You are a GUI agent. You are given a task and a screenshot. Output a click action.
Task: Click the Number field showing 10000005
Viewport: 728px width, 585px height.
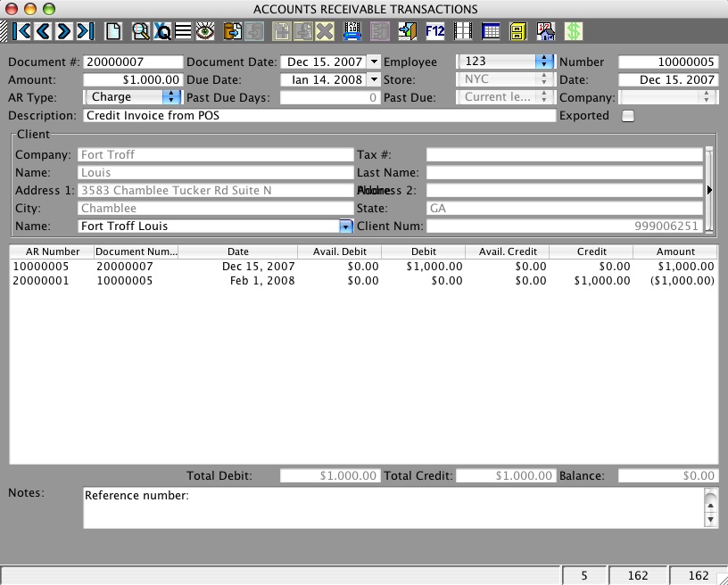click(x=668, y=62)
